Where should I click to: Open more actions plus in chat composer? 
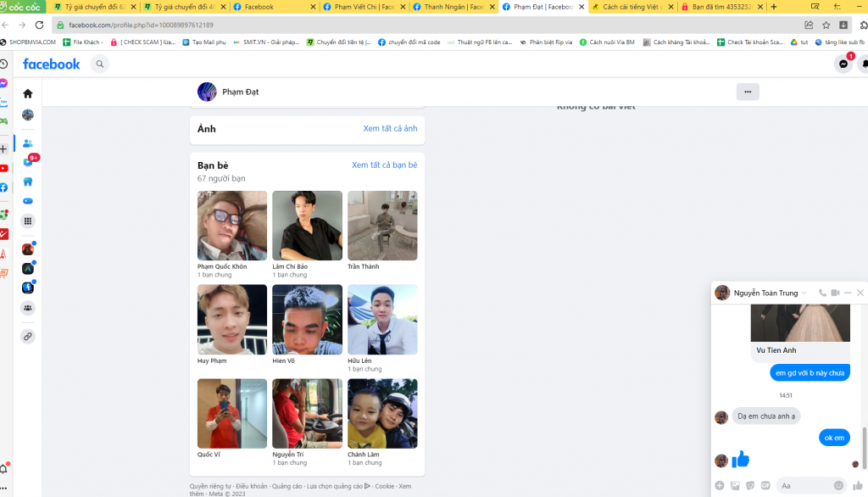tap(720, 485)
